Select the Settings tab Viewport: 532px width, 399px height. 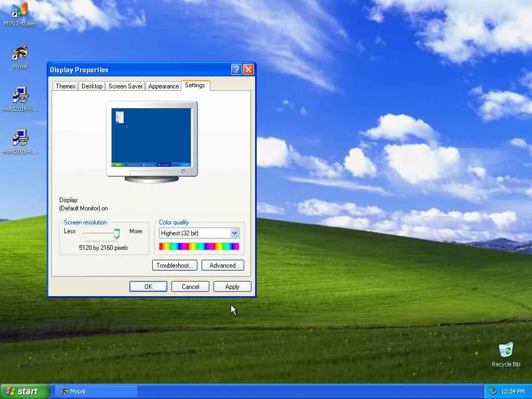coord(195,85)
